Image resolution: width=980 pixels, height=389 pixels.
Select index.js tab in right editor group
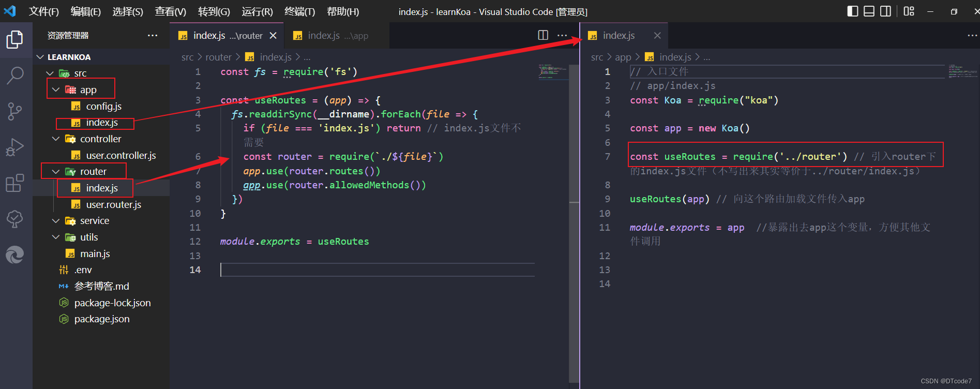[624, 35]
